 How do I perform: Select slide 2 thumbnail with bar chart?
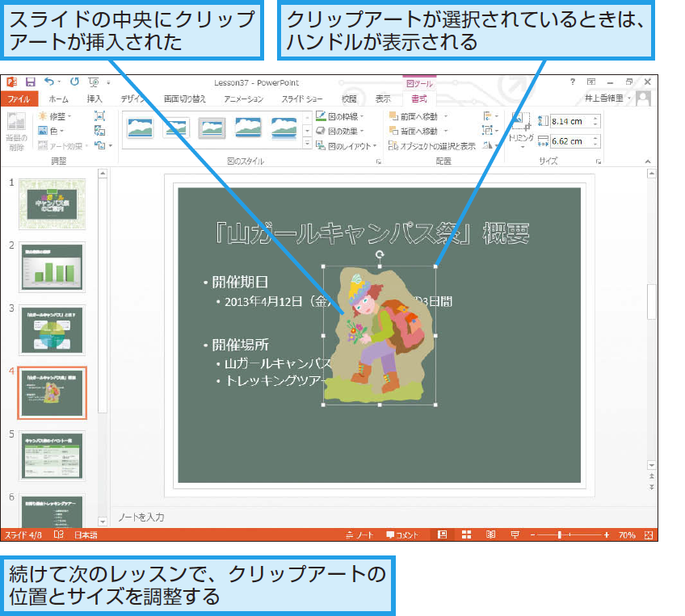51,266
